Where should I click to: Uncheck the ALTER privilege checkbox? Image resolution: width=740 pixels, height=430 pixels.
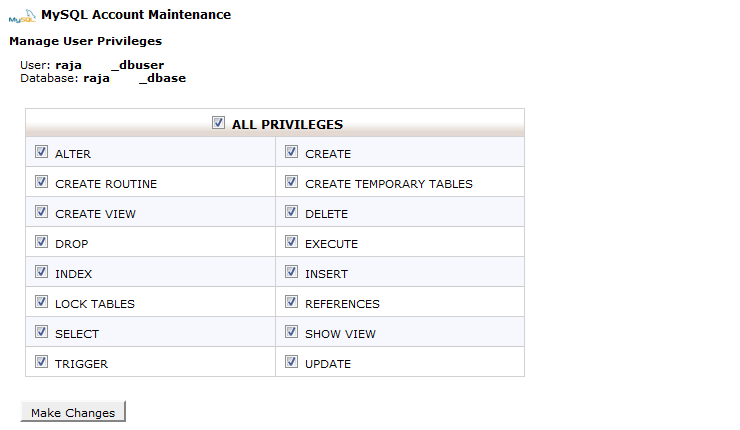coord(42,153)
